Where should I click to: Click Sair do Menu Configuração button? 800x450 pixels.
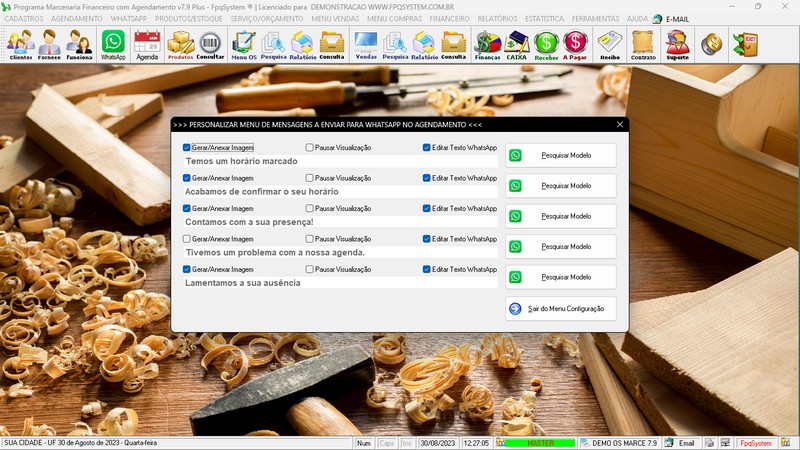coord(561,309)
